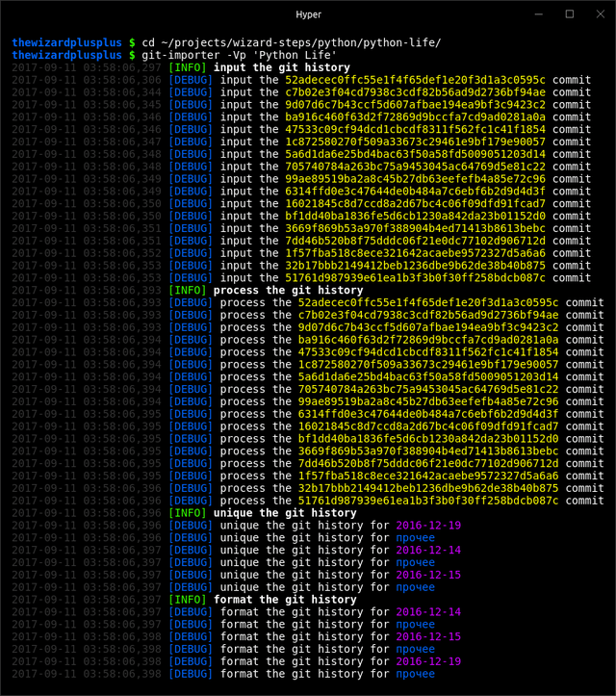This screenshot has width=616, height=696.
Task: Click hash c7b02e3f04cd in the input section
Action: coord(415,92)
